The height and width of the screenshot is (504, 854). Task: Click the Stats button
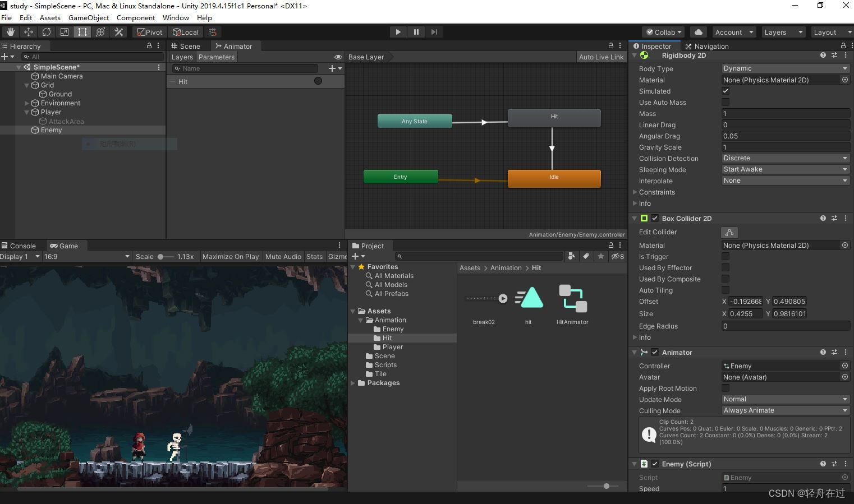point(314,256)
